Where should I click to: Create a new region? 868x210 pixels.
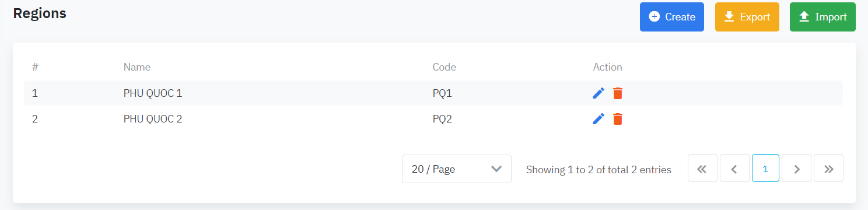(672, 17)
